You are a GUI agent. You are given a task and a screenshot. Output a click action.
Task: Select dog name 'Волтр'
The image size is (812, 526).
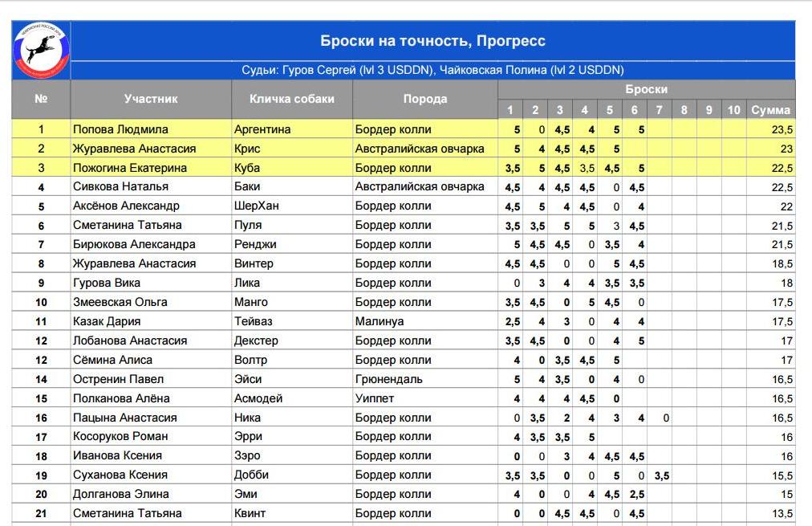[250, 360]
